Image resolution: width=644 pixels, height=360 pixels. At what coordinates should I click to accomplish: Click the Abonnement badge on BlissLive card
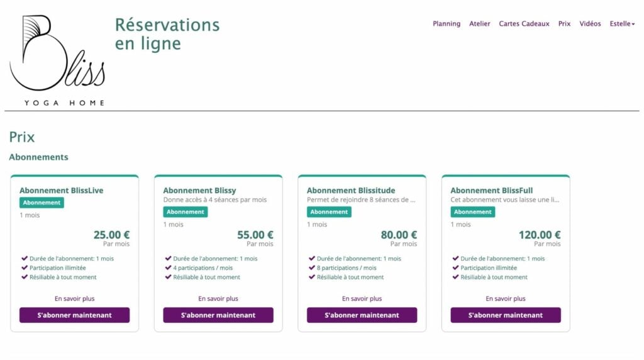42,203
